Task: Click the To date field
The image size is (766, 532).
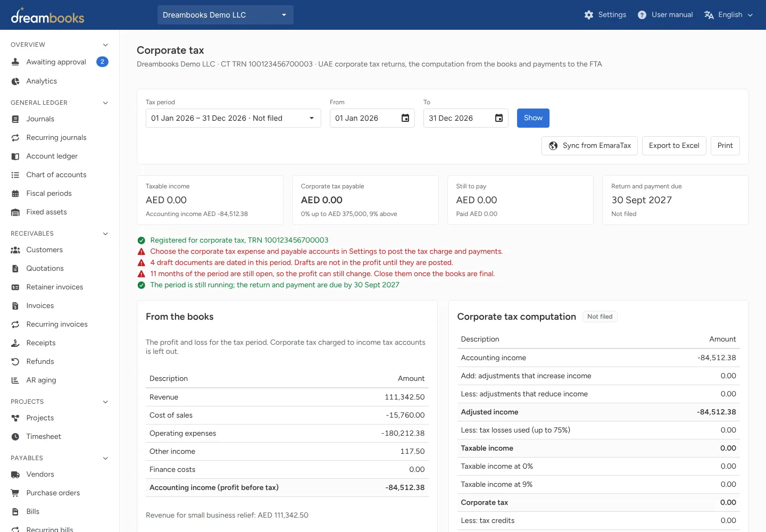Action: pyautogui.click(x=466, y=118)
